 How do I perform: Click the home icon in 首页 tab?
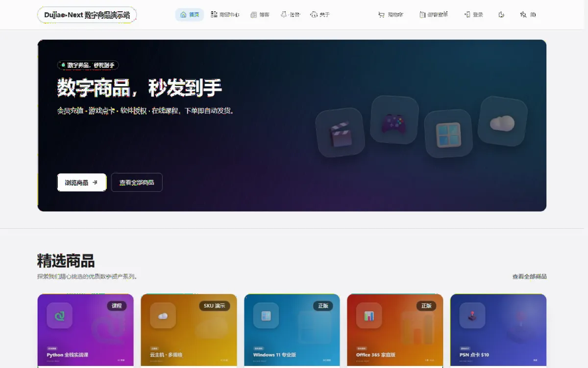click(x=183, y=15)
